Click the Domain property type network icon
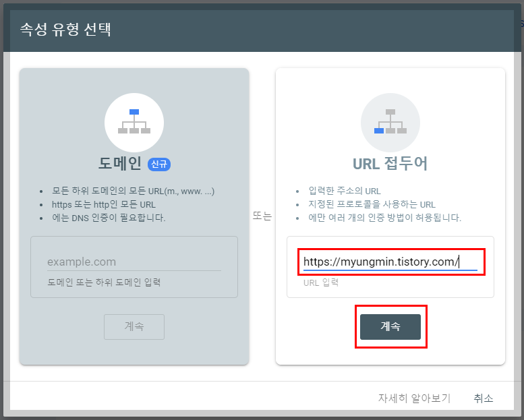 tap(134, 122)
